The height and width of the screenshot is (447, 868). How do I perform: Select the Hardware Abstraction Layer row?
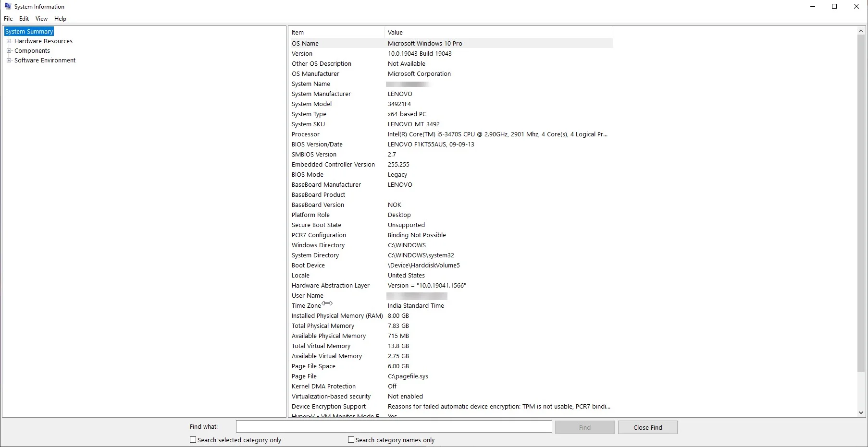tap(451, 286)
